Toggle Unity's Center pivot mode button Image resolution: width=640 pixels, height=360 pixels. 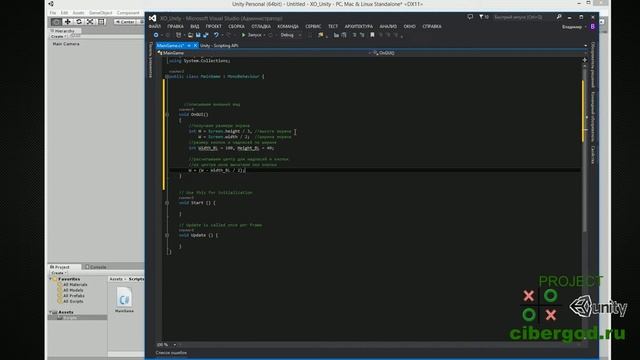126,22
